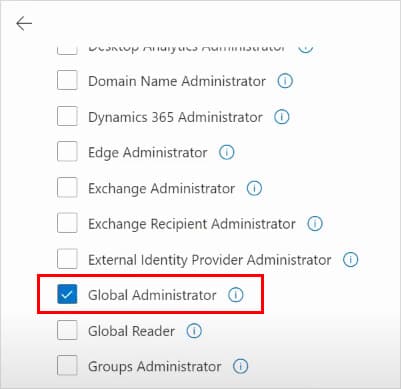Check the Dynamics 365 Administrator checkbox
Image resolution: width=401 pixels, height=389 pixels.
[x=67, y=116]
